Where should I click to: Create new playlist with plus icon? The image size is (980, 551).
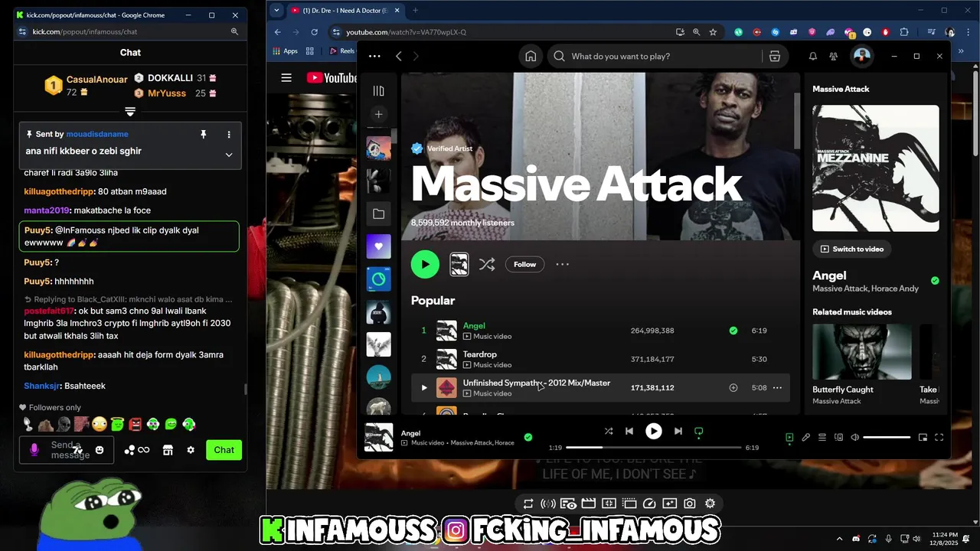tap(378, 114)
